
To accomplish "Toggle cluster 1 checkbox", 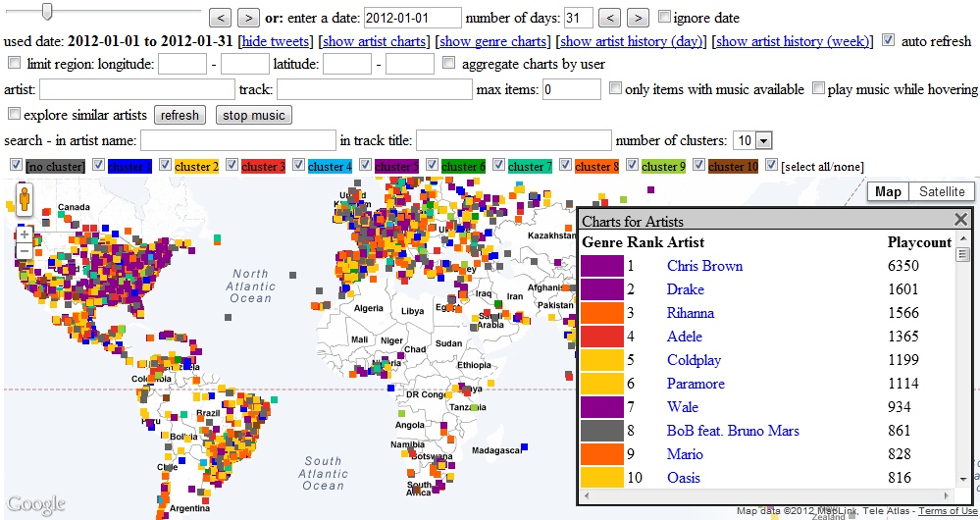I will pos(98,165).
